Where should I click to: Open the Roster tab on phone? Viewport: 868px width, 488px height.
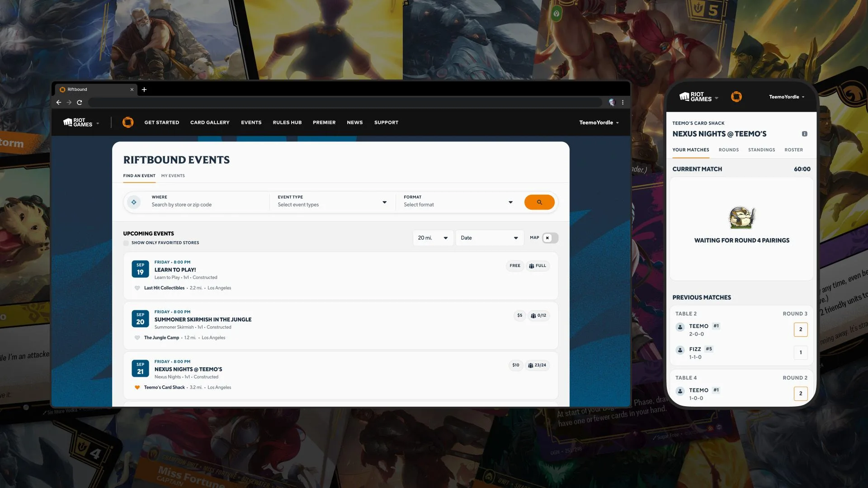click(x=794, y=150)
